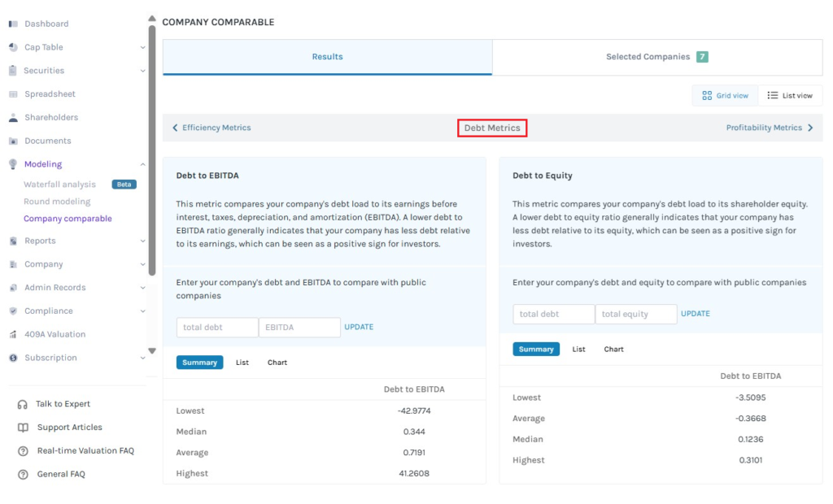Screen dimensions: 833x504
Task: Open Talk to Expert
Action: (63, 404)
